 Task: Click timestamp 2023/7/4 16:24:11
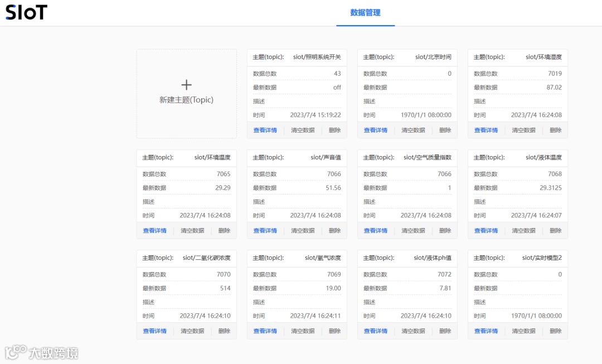(315, 316)
